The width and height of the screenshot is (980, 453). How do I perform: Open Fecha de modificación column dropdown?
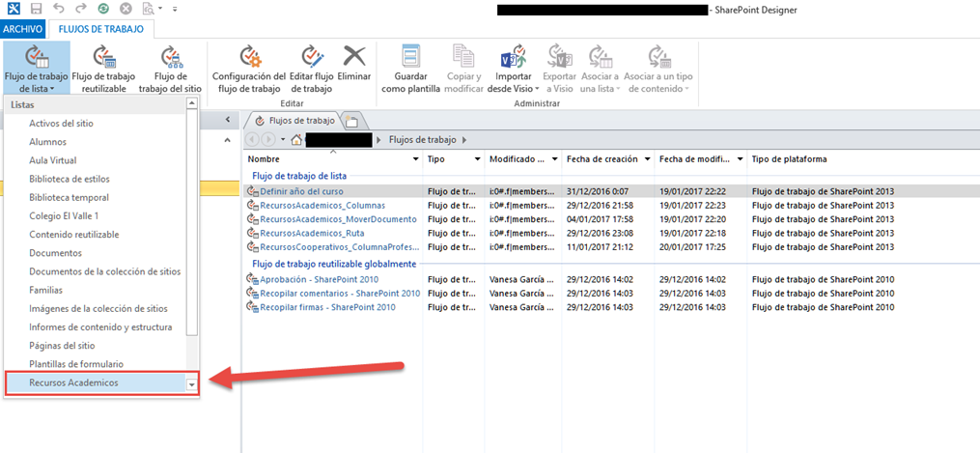(740, 159)
